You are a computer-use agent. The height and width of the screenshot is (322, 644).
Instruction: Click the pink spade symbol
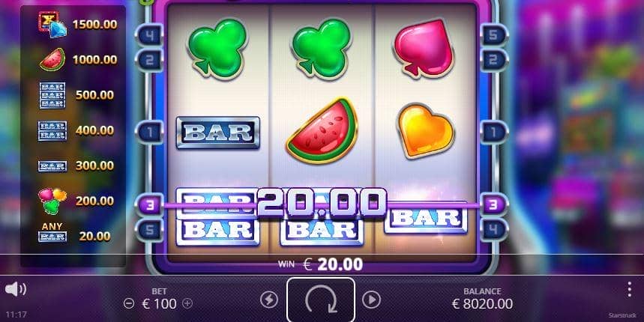424,48
